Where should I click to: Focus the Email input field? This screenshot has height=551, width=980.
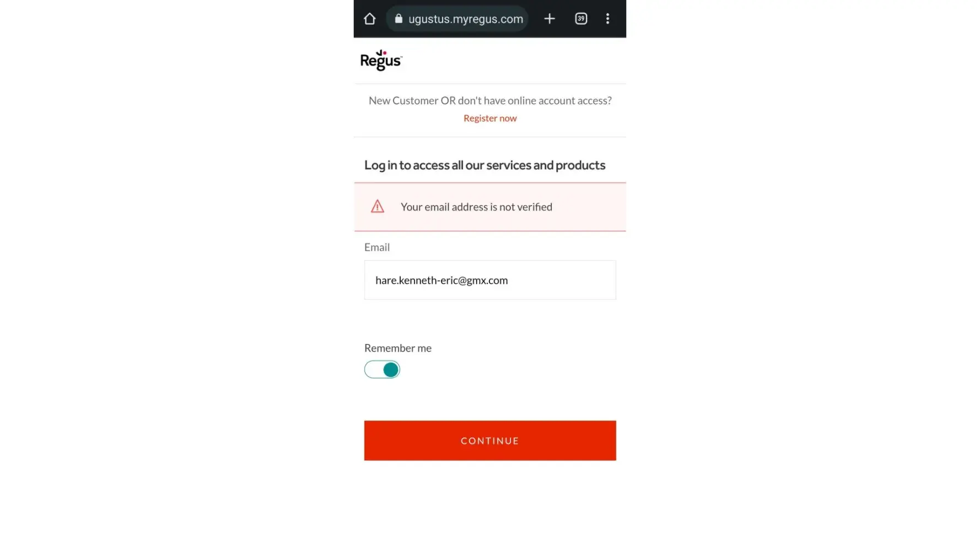tap(489, 280)
